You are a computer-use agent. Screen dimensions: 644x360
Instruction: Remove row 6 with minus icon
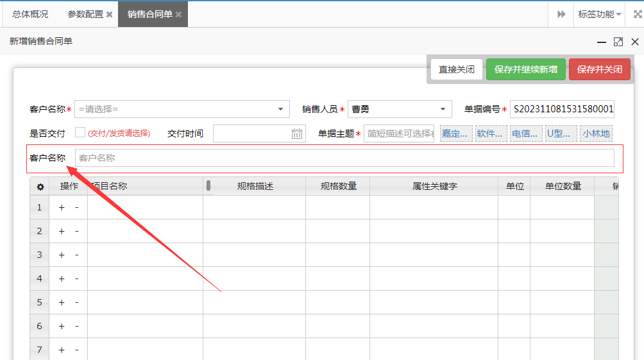77,326
